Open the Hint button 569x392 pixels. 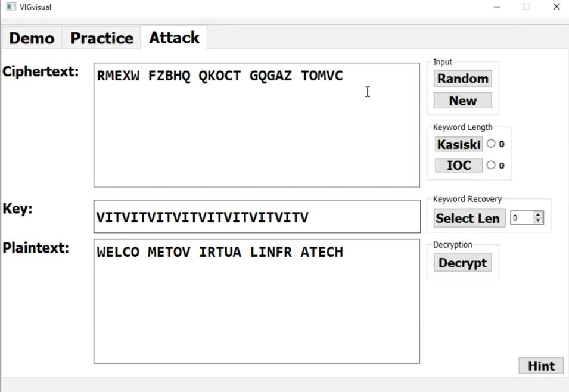pyautogui.click(x=541, y=366)
